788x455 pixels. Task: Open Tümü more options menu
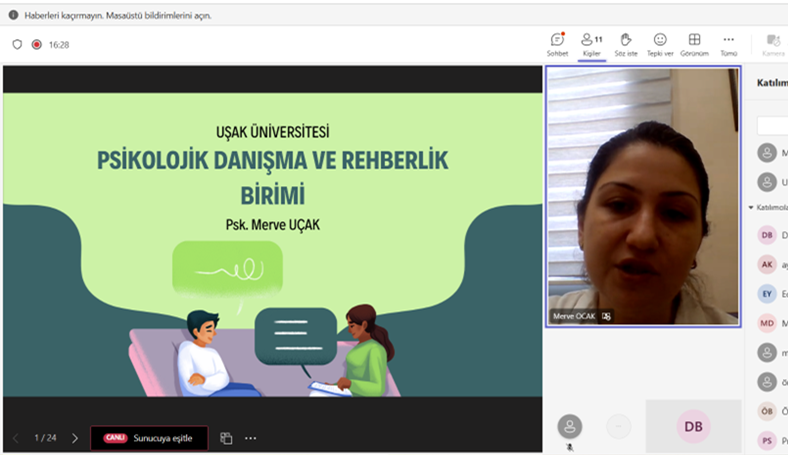tap(728, 44)
